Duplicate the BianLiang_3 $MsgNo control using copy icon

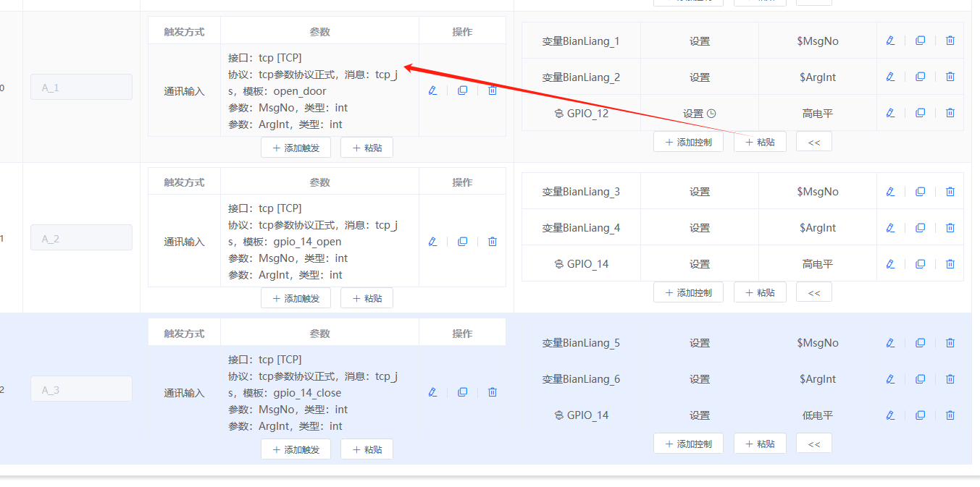pos(920,191)
